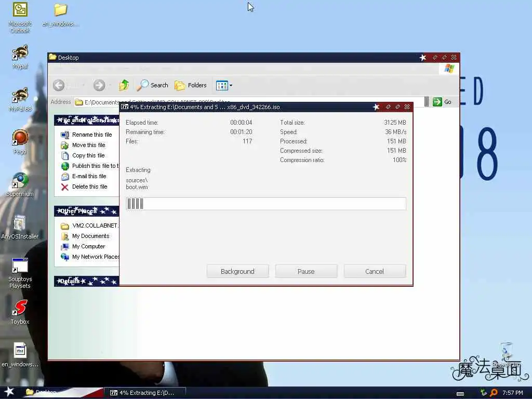This screenshot has width=532, height=399.
Task: Collapse the Other Places panel
Action: [87, 211]
